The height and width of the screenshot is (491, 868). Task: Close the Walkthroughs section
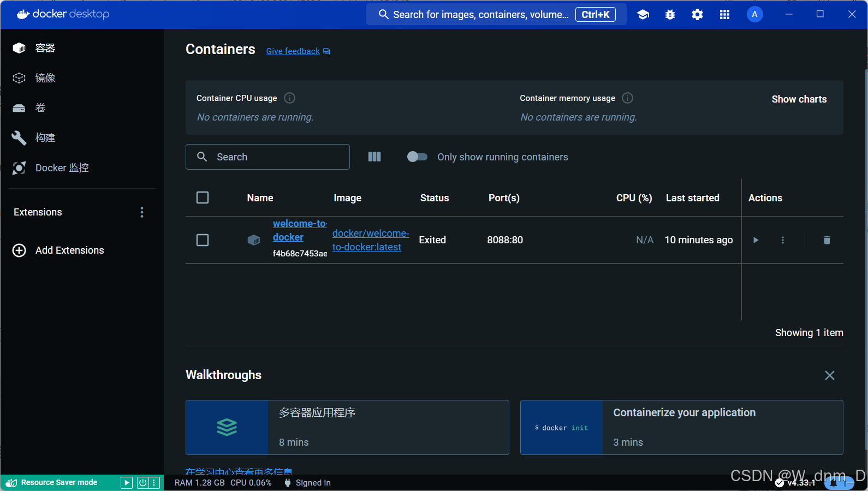click(830, 375)
